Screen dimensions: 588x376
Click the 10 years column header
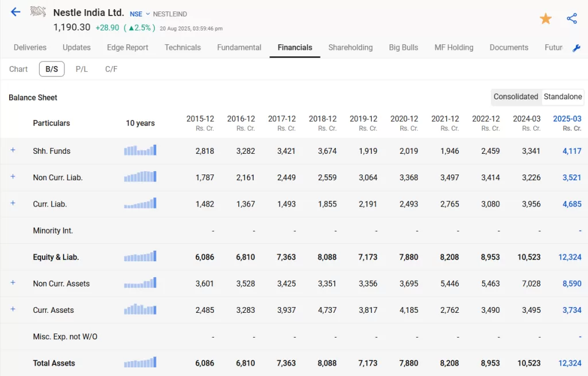(x=140, y=123)
